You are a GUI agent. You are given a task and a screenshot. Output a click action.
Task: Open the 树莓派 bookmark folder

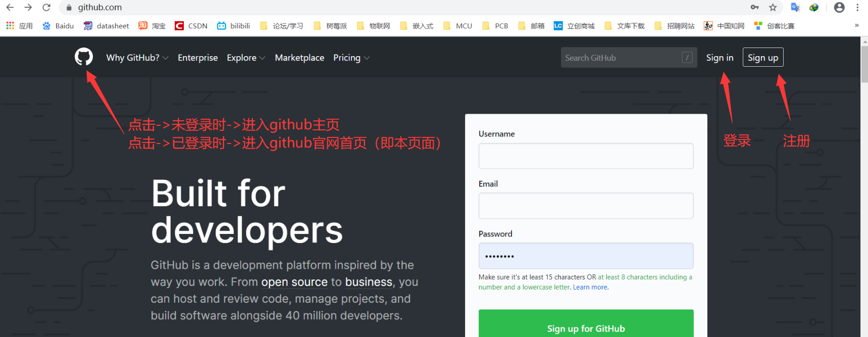point(330,26)
